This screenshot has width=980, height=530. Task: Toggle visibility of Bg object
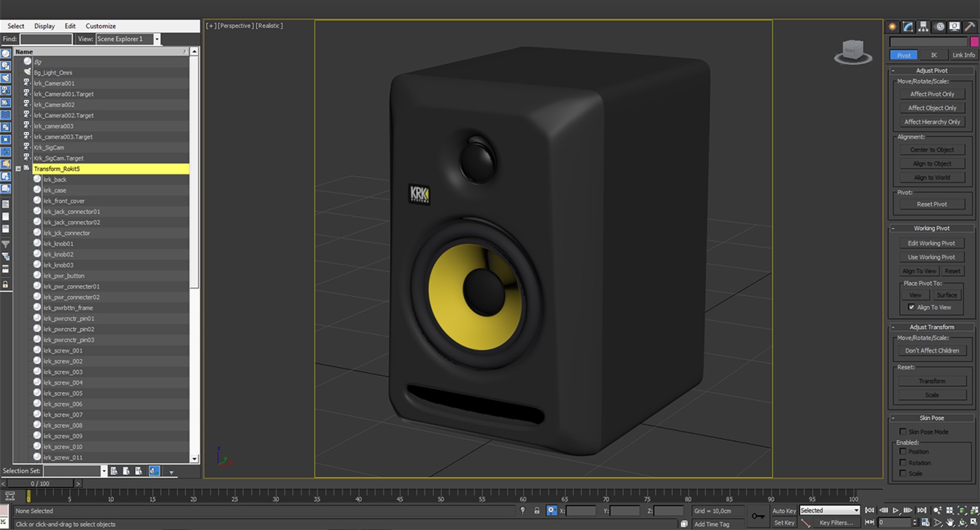coord(28,61)
